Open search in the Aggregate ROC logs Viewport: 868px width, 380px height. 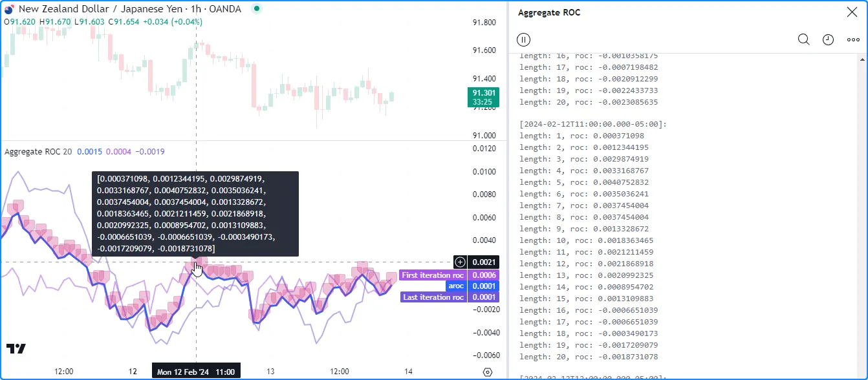[x=803, y=39]
